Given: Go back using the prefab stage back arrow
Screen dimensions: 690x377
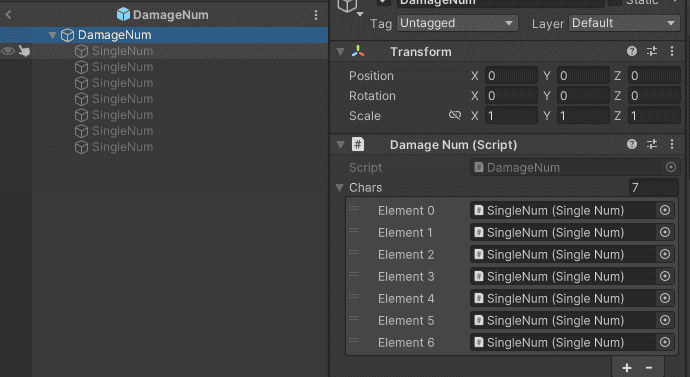Looking at the screenshot, I should (8, 15).
